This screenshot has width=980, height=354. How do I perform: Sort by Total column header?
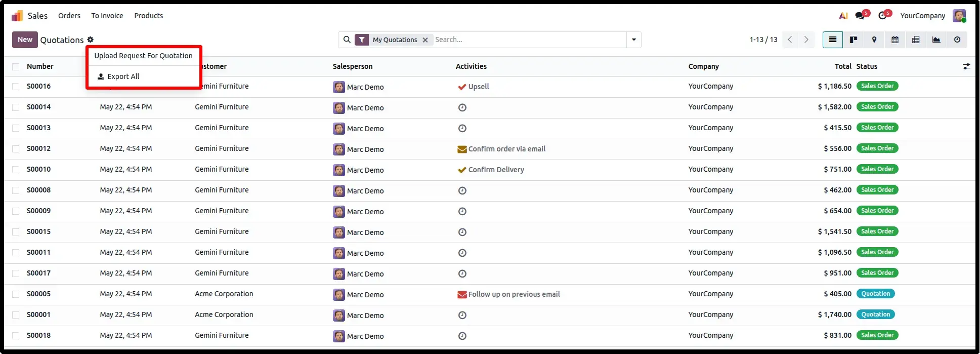pyautogui.click(x=843, y=66)
